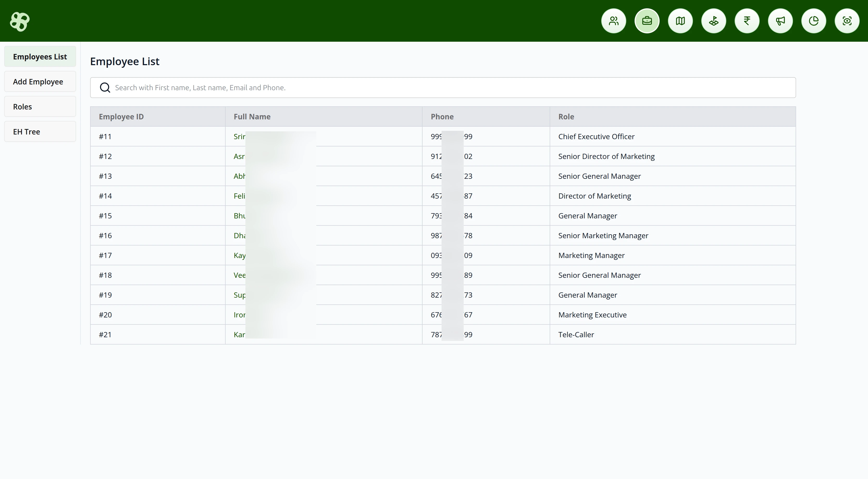The width and height of the screenshot is (868, 479).
Task: Open the rupee finance icon
Action: coord(747,21)
